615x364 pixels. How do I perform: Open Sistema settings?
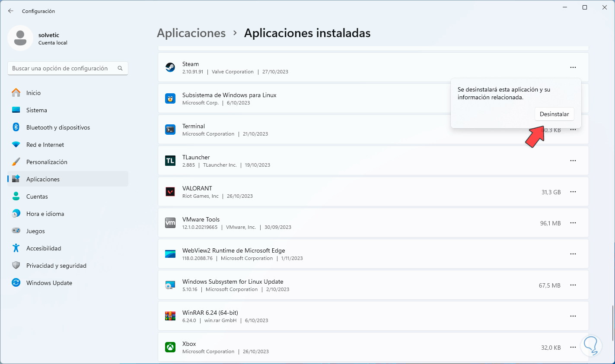pyautogui.click(x=68, y=110)
